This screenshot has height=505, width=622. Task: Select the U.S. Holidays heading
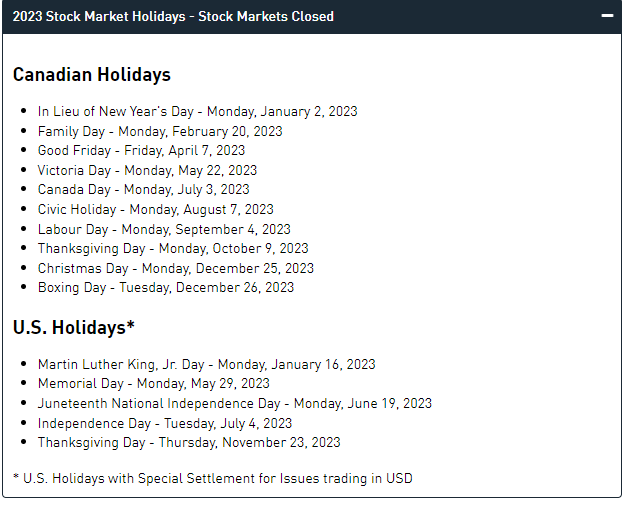(x=74, y=327)
